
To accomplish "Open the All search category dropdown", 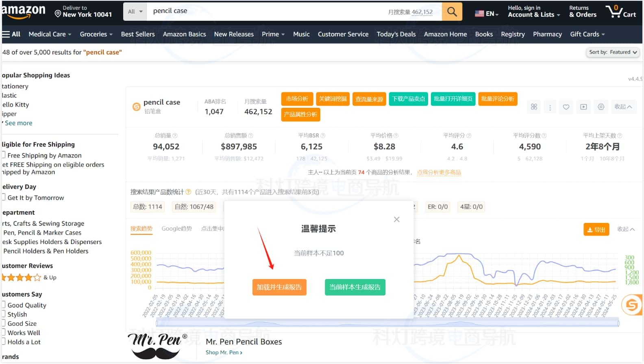I will pos(135,11).
